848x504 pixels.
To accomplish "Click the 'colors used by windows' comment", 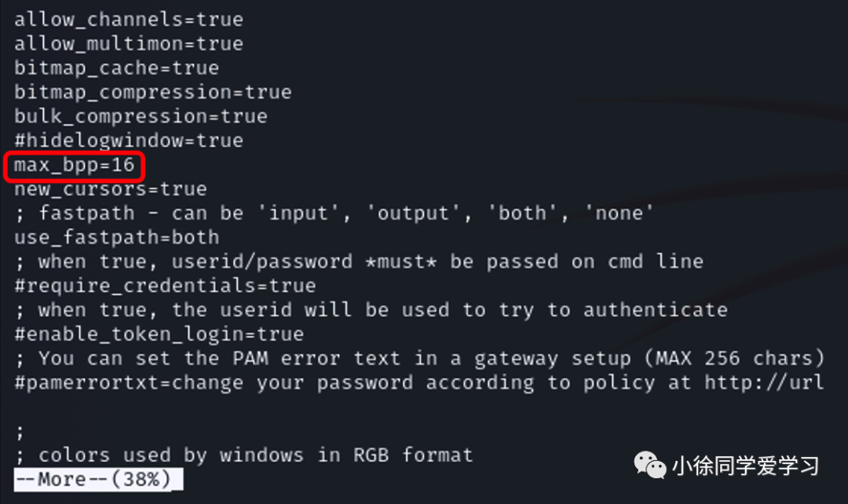I will tap(244, 455).
